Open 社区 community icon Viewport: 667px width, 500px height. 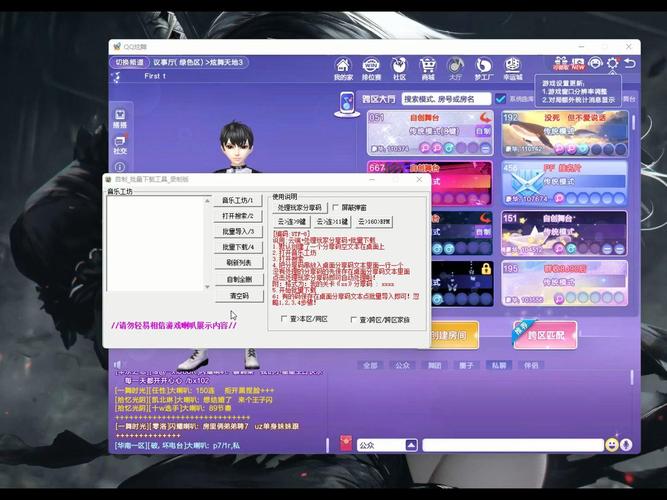[x=399, y=69]
